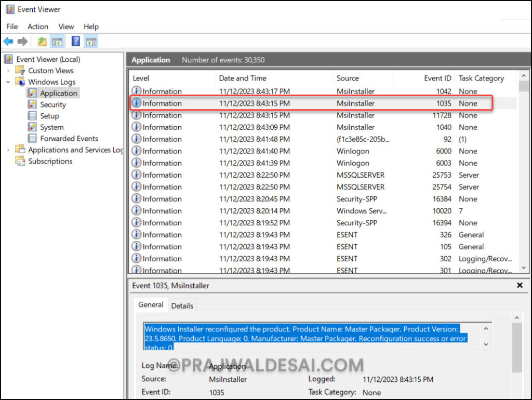Select MSSQLSERVER event 25754 row

click(323, 187)
